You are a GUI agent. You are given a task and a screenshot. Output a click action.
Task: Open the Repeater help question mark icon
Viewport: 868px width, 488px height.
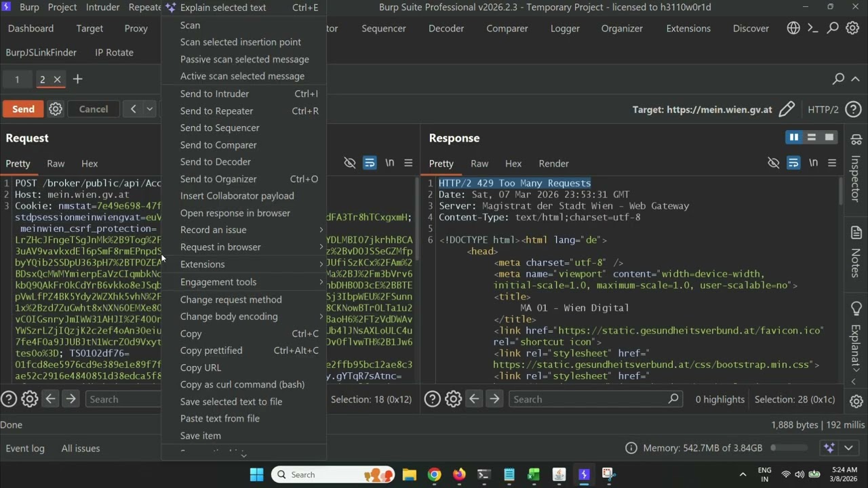pos(853,109)
